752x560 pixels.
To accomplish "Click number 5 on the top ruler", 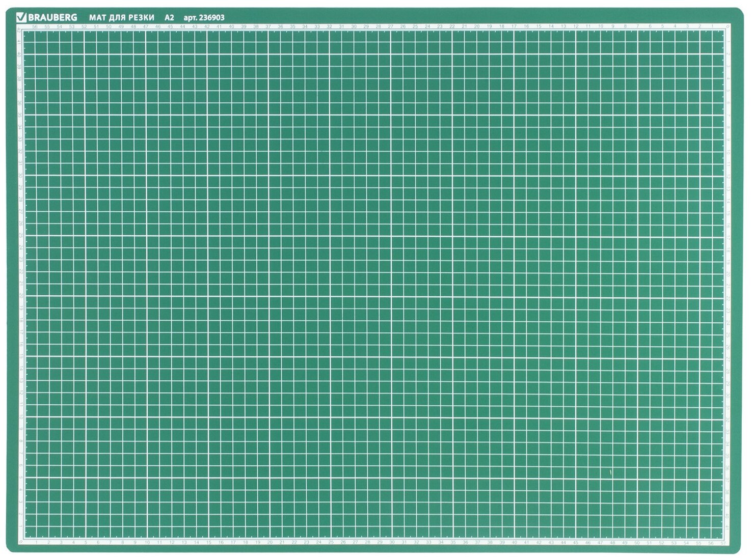I will pyautogui.click(x=662, y=26).
